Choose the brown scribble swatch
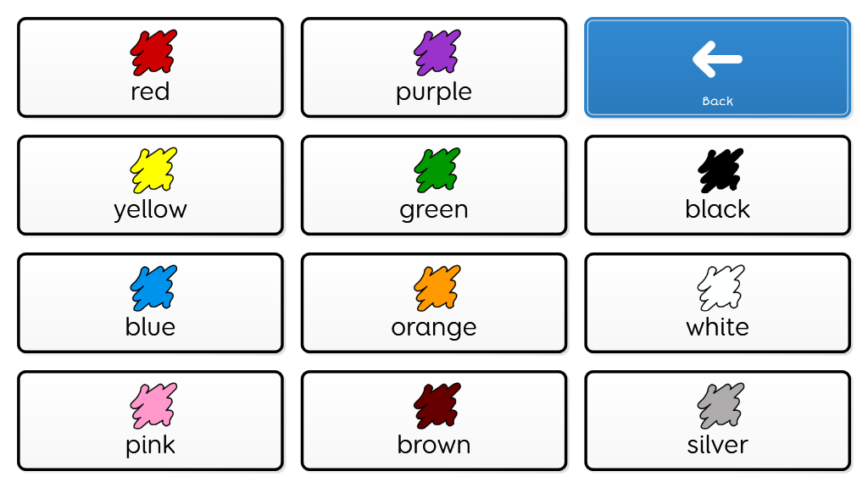Screen dimensions: 868x488 tap(437, 405)
